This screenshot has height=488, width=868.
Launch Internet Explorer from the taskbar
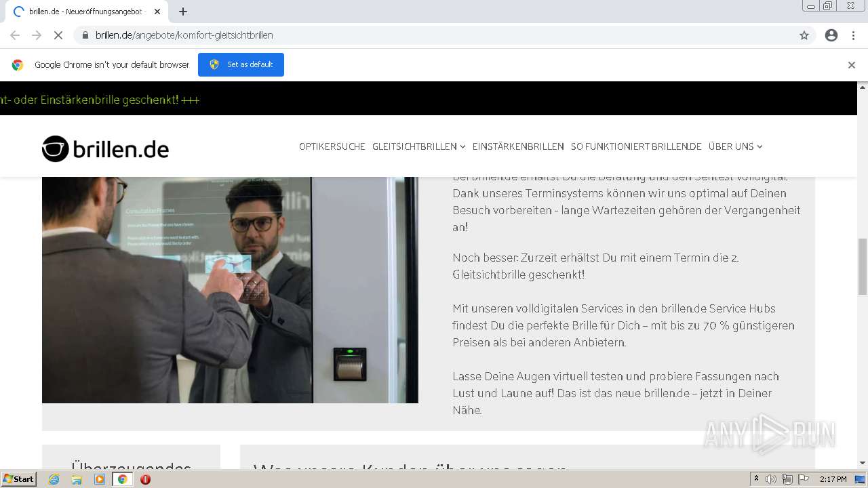coord(54,479)
